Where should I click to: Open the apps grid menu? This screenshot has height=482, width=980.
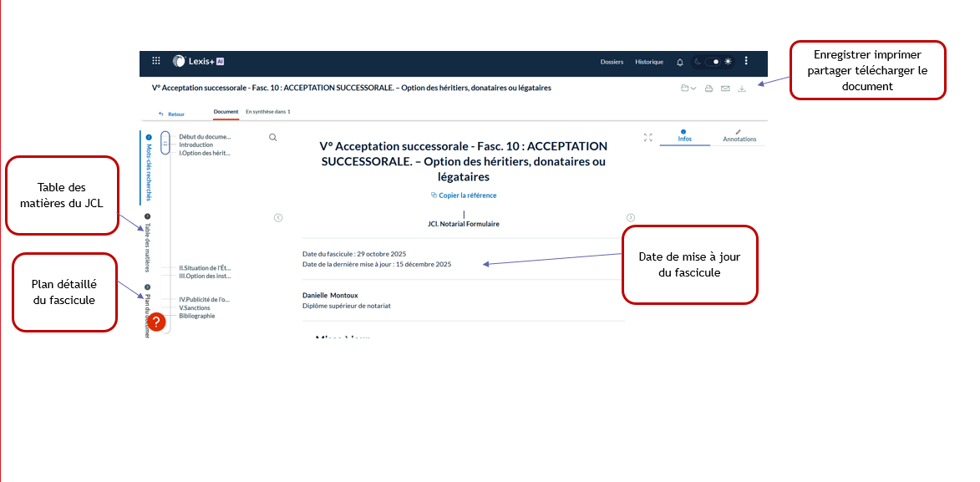[155, 61]
